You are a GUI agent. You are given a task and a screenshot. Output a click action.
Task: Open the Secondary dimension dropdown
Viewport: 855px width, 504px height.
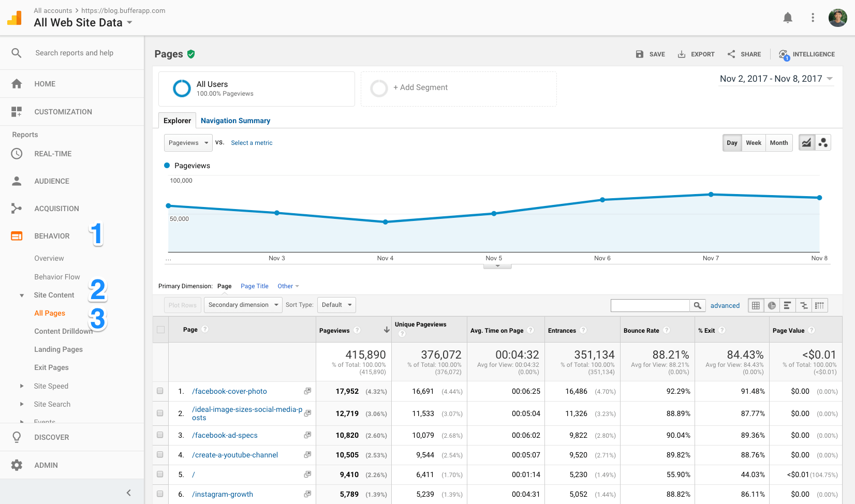click(x=243, y=305)
